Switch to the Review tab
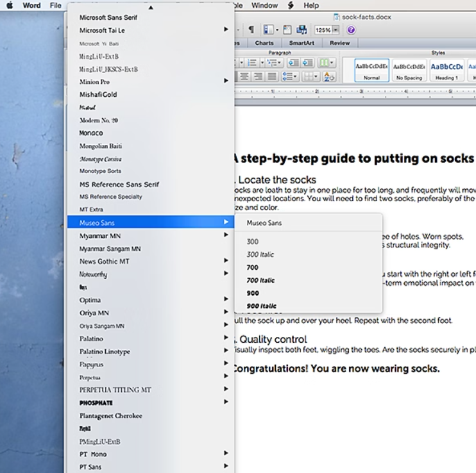The image size is (476, 473). 340,43
